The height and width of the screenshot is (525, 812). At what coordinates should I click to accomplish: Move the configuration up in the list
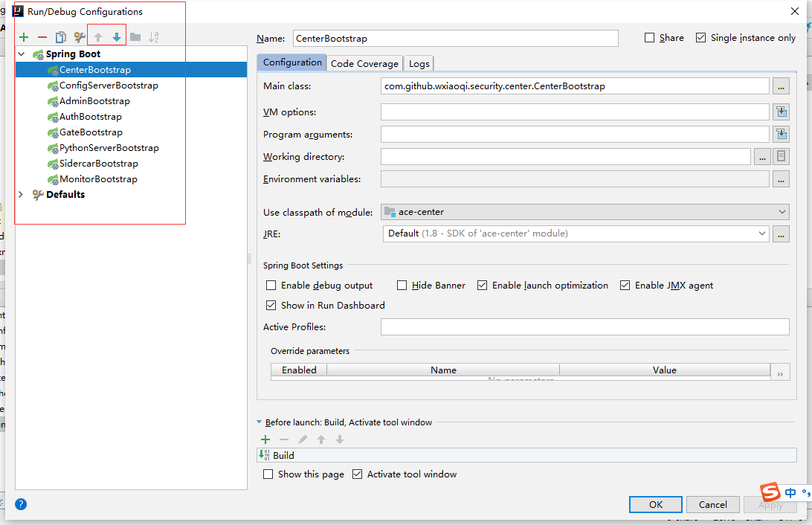(98, 37)
